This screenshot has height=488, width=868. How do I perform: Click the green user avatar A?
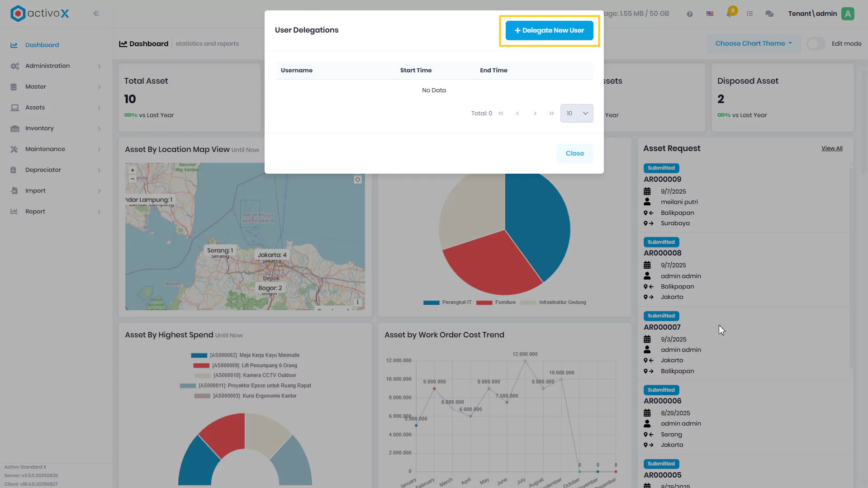pos(848,14)
